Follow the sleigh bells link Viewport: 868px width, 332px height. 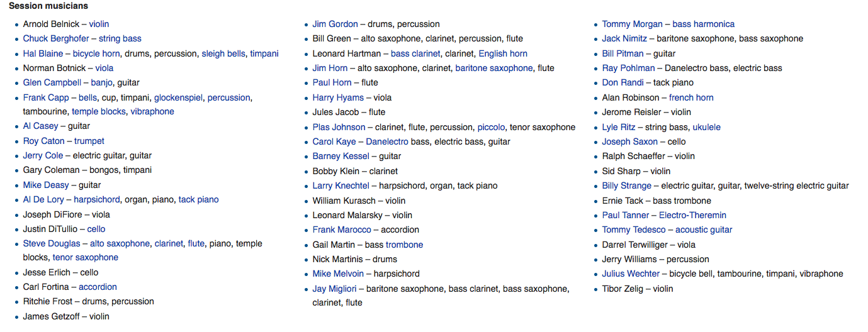223,53
